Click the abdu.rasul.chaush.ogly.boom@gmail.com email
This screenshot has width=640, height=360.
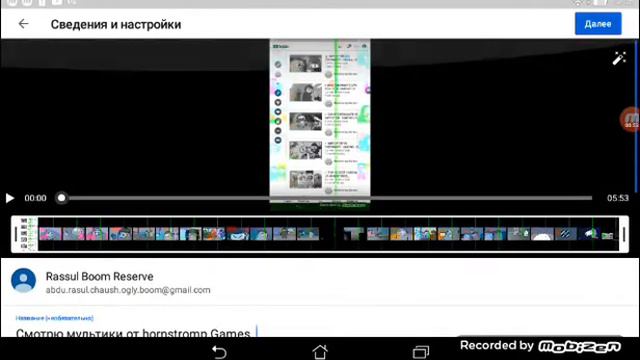point(128,290)
